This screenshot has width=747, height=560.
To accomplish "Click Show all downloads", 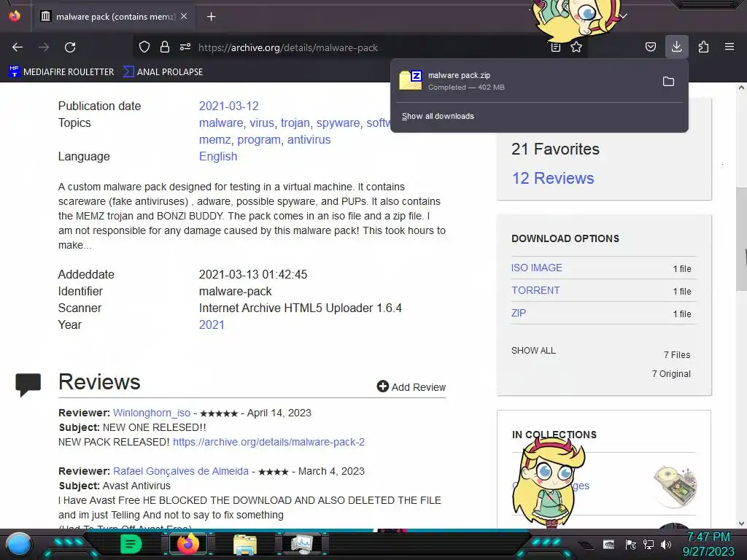I will [438, 116].
